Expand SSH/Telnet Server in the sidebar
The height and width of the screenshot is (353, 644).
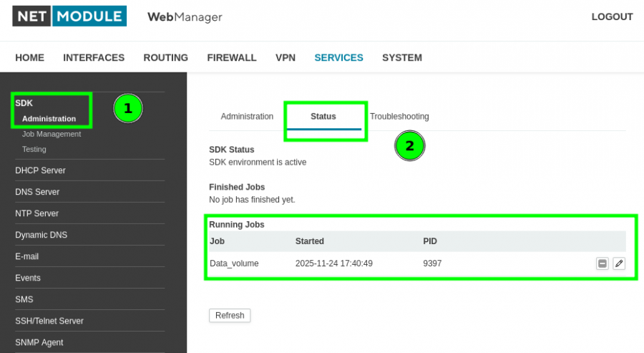49,321
